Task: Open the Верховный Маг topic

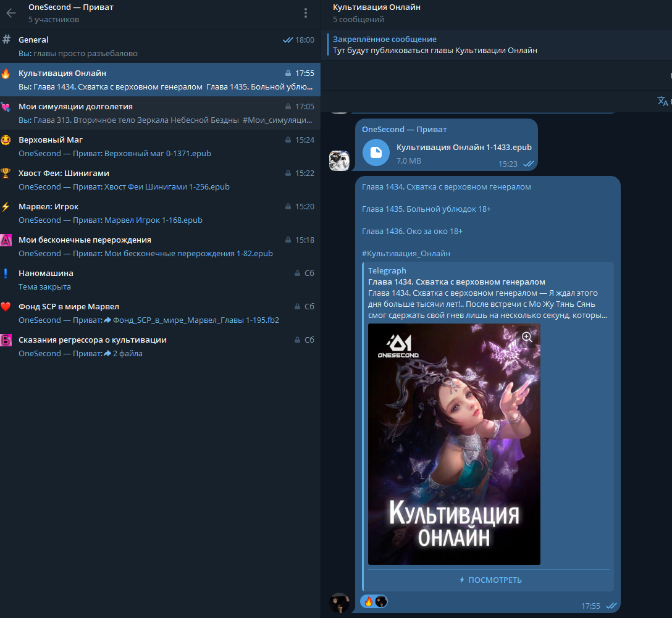Action: tap(161, 146)
